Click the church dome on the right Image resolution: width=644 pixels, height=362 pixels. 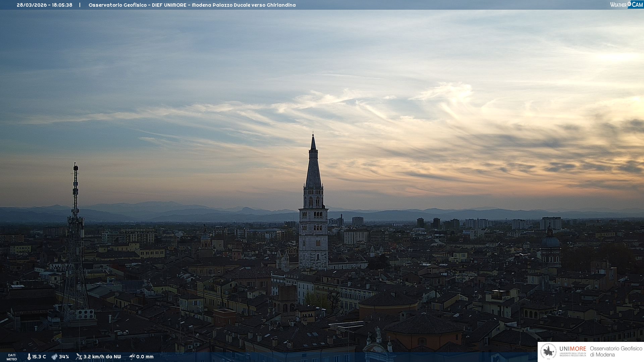[550, 242]
